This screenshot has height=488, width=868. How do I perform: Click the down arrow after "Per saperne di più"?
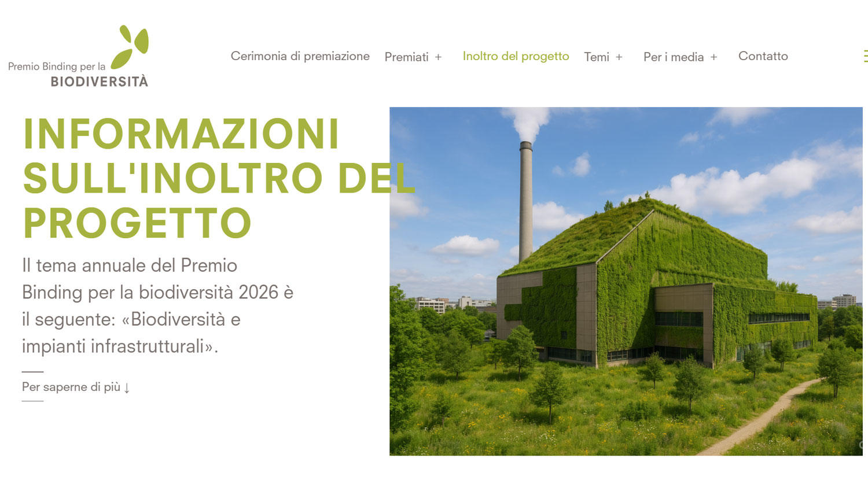click(128, 387)
